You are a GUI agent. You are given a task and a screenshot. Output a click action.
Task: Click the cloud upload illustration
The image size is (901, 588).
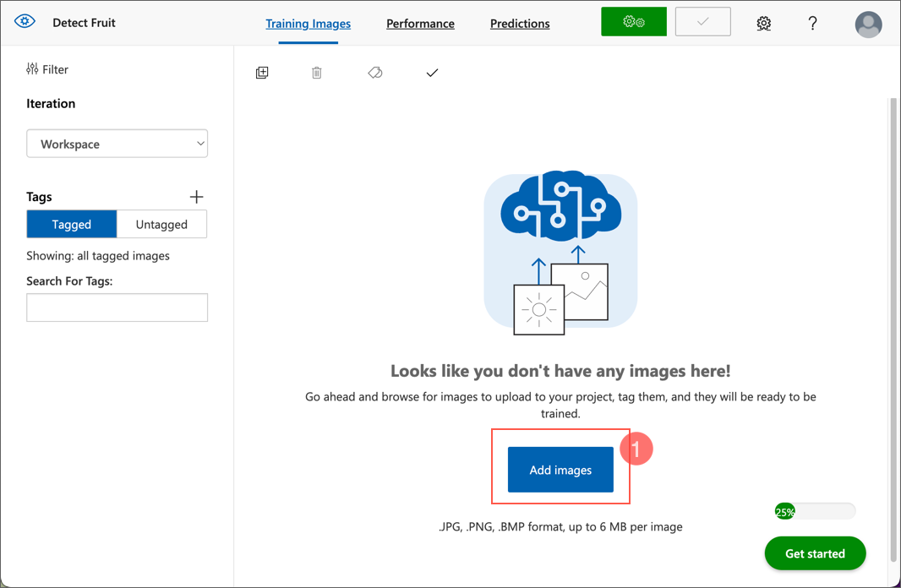pyautogui.click(x=560, y=253)
